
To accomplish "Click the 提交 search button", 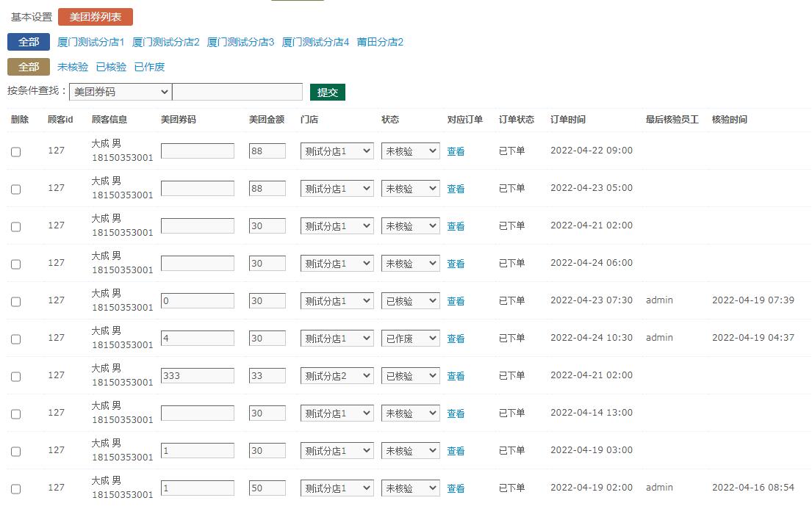I will click(327, 92).
